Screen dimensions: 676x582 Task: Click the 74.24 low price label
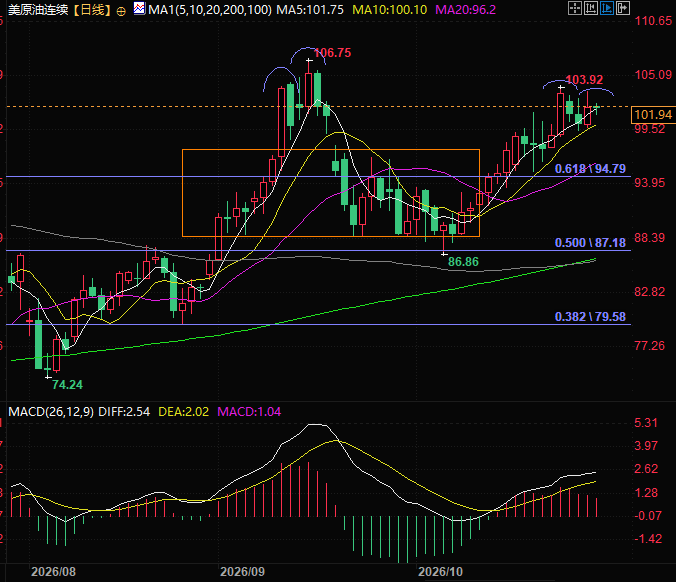tap(68, 385)
